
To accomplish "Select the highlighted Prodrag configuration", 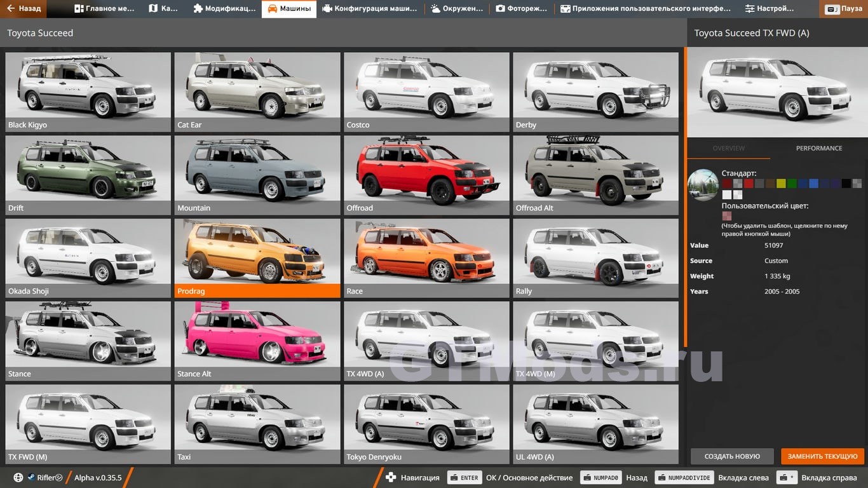I will tap(257, 258).
